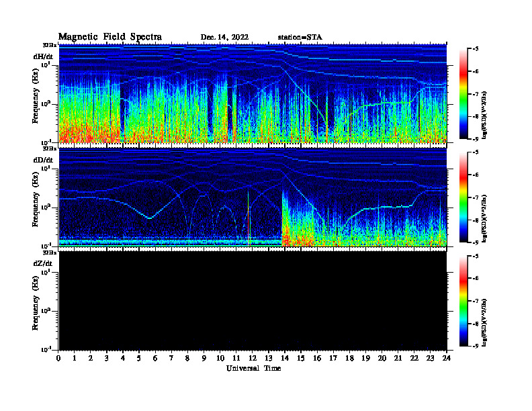
Task: Click hour 4 on the Universal Time axis
Action: coord(123,358)
